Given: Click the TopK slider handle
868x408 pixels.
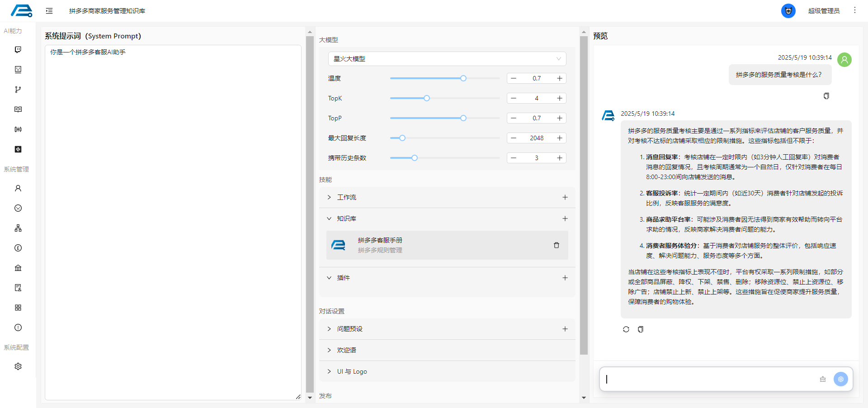Looking at the screenshot, I should pyautogui.click(x=426, y=98).
